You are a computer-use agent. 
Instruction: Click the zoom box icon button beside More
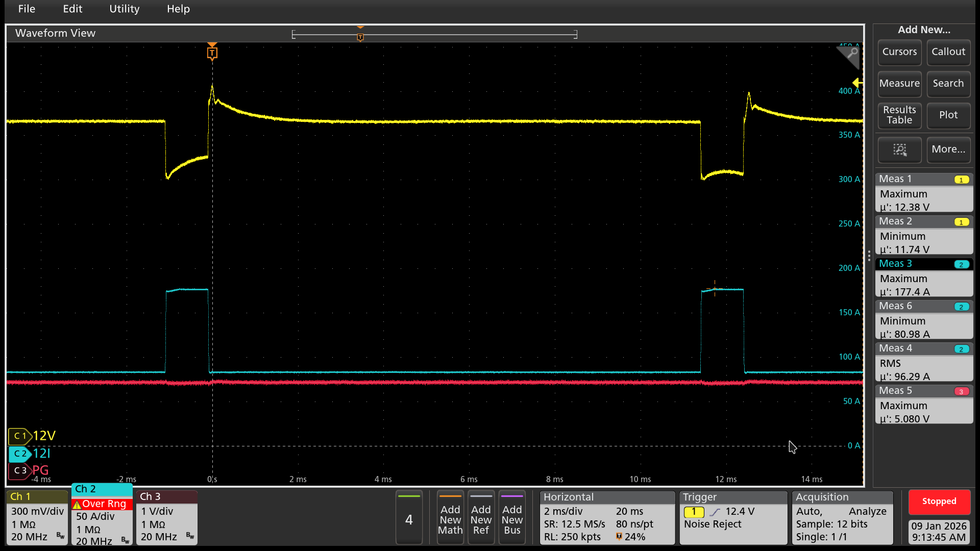899,149
